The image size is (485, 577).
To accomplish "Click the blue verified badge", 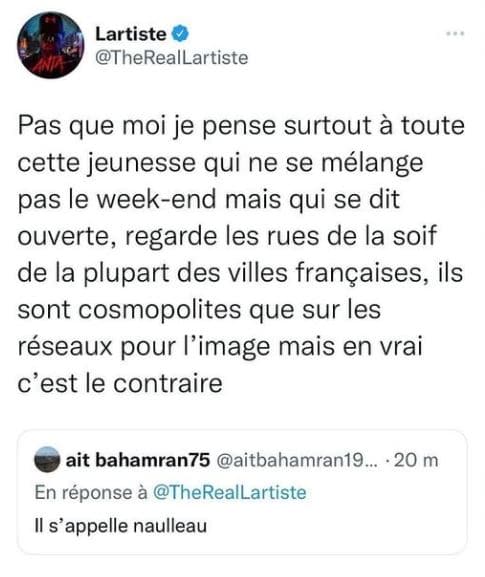I will tap(180, 34).
